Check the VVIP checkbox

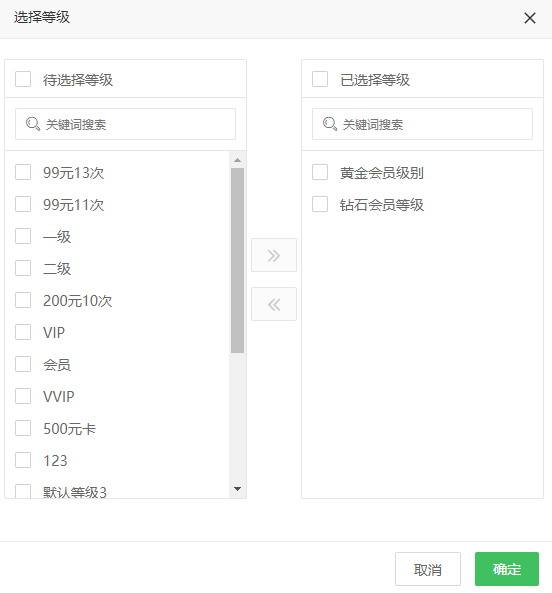(x=23, y=396)
